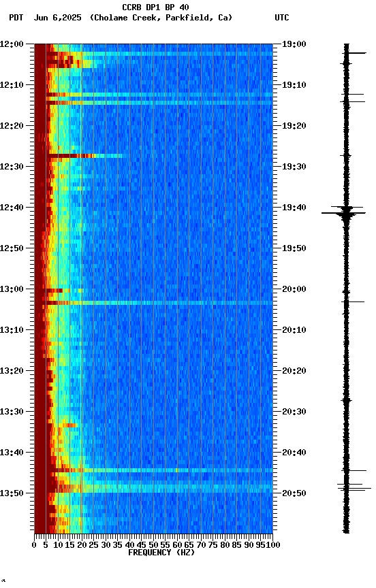
Task: Click the 20:00 UTC time label
Action: (x=294, y=289)
